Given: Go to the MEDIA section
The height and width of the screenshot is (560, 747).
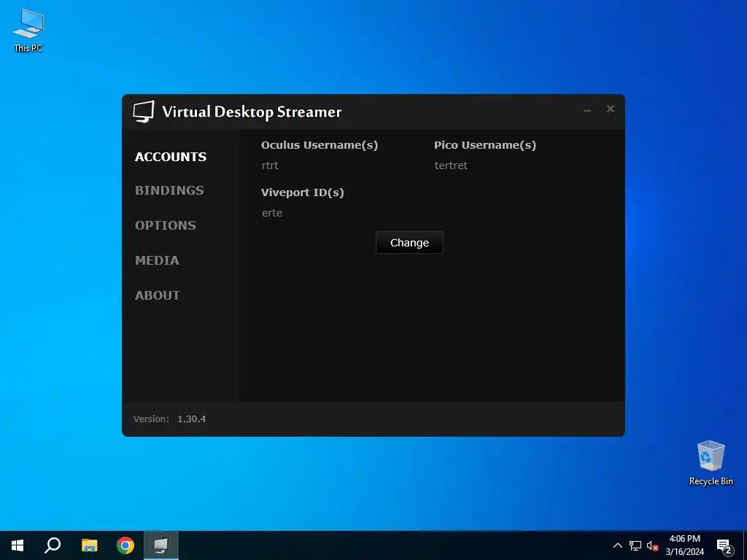Looking at the screenshot, I should tap(157, 260).
